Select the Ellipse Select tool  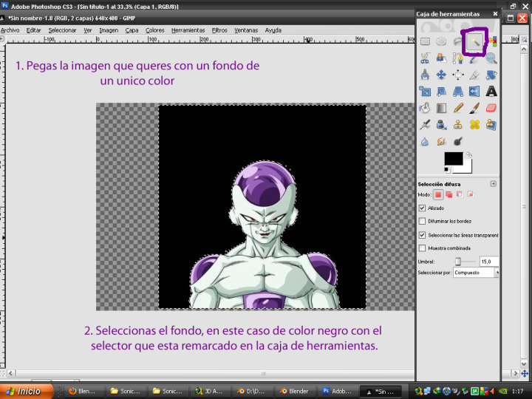pyautogui.click(x=441, y=41)
